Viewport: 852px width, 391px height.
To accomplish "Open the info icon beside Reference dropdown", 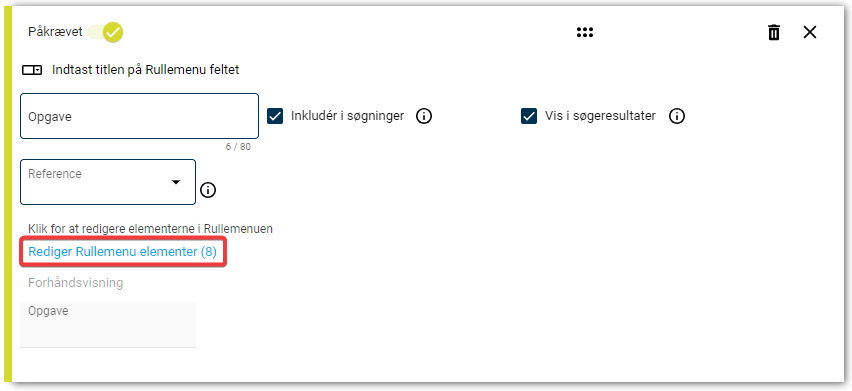I will click(208, 190).
